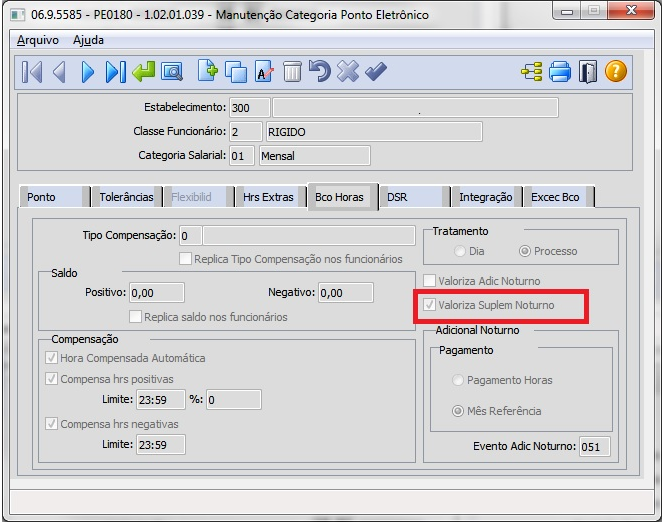The image size is (662, 523).
Task: Click the Categoria Salarial code field 01
Action: pos(242,156)
